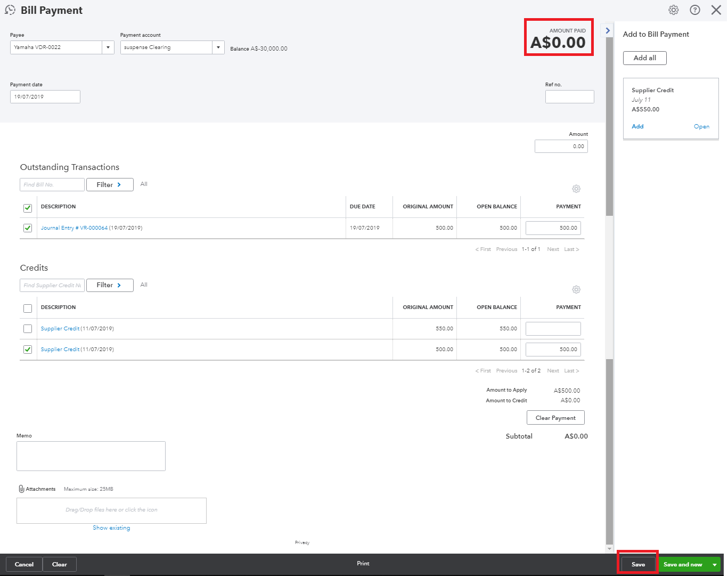Click the Add all button
Viewport: 728px width, 576px height.
click(x=644, y=58)
